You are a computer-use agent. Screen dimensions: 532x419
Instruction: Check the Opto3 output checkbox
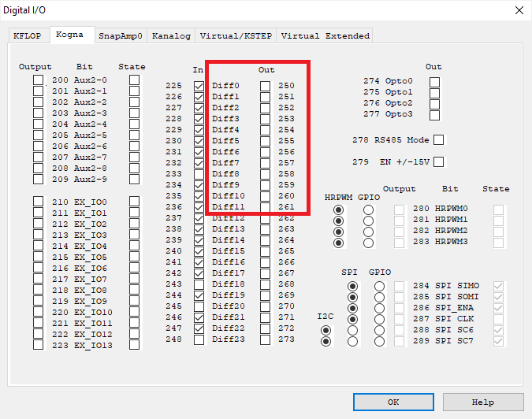coord(434,114)
